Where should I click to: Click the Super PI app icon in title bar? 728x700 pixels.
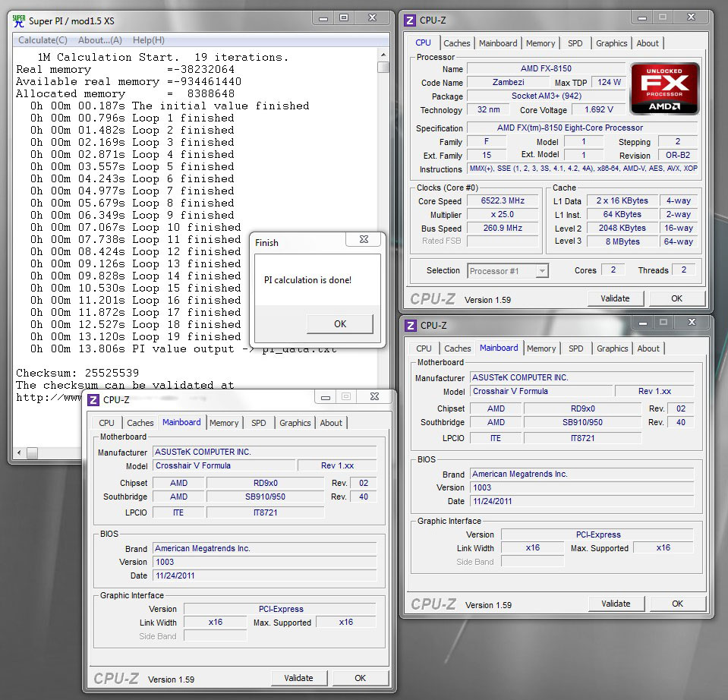pos(18,21)
